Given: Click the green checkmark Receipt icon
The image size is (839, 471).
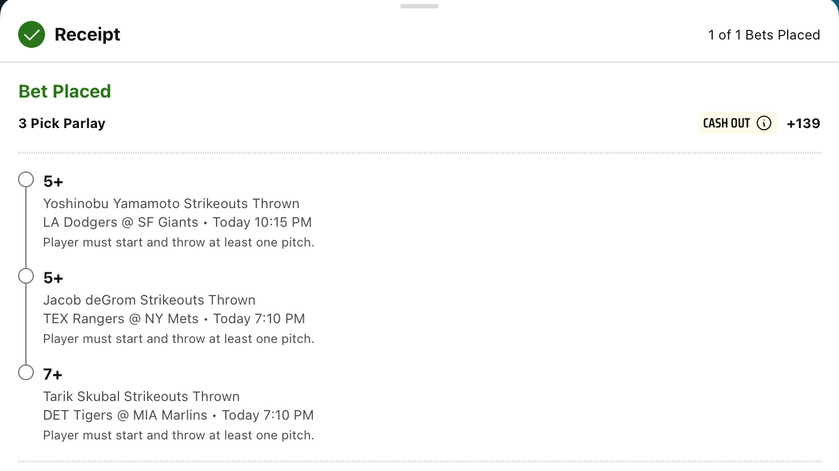Looking at the screenshot, I should point(32,35).
